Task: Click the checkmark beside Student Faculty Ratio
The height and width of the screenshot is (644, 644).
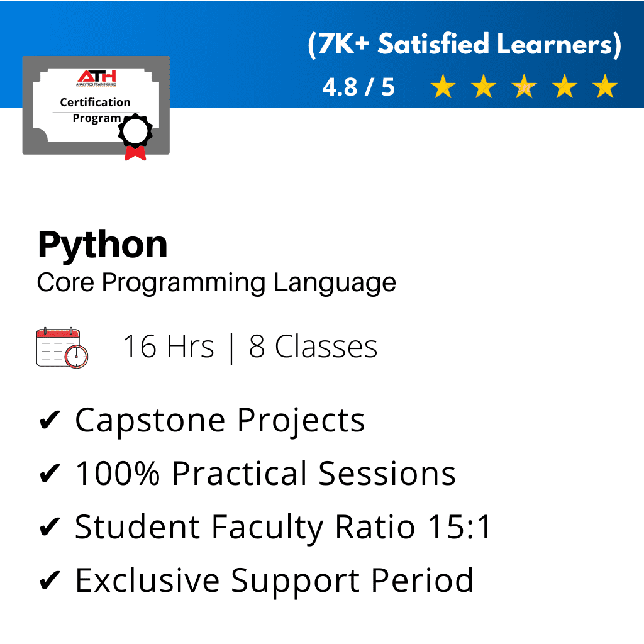Action: point(50,528)
